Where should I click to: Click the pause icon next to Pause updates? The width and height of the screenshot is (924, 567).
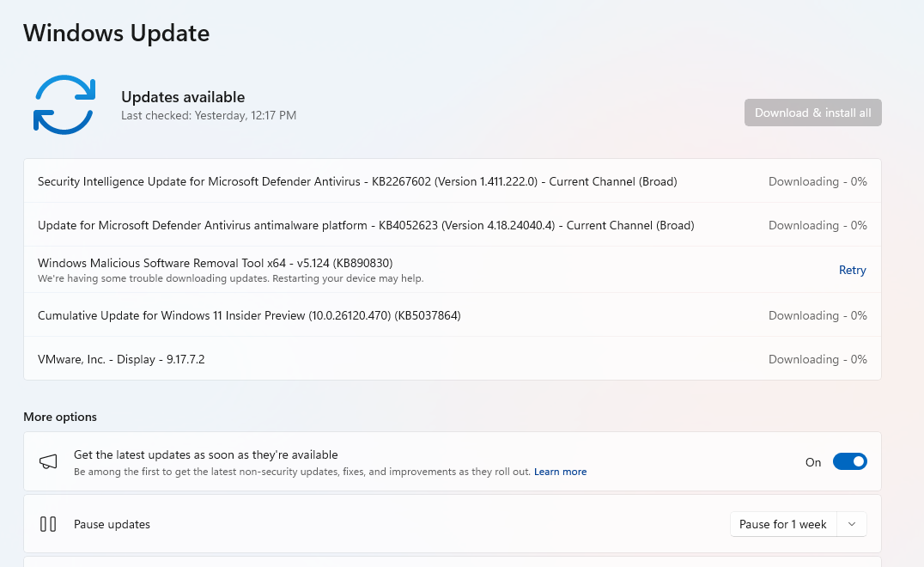point(48,524)
